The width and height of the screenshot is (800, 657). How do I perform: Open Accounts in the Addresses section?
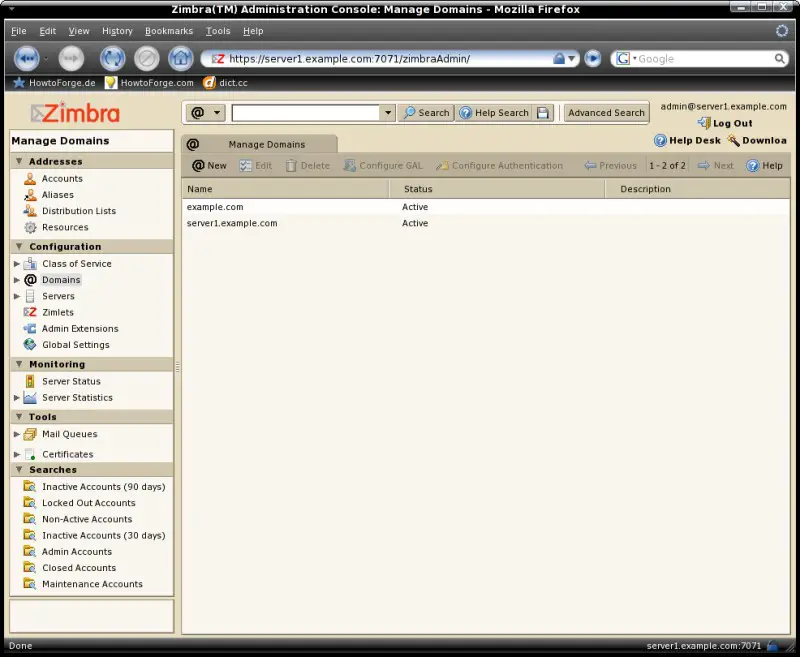tap(62, 179)
